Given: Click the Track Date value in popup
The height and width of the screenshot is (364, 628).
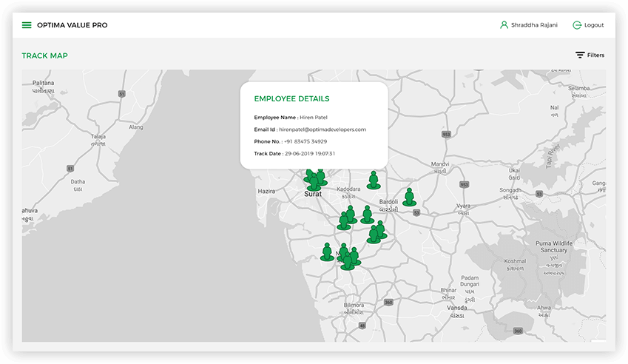Looking at the screenshot, I should click(307, 153).
